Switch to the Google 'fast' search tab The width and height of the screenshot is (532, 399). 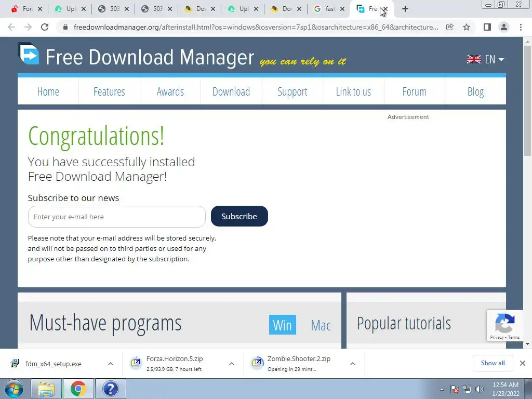click(x=326, y=9)
